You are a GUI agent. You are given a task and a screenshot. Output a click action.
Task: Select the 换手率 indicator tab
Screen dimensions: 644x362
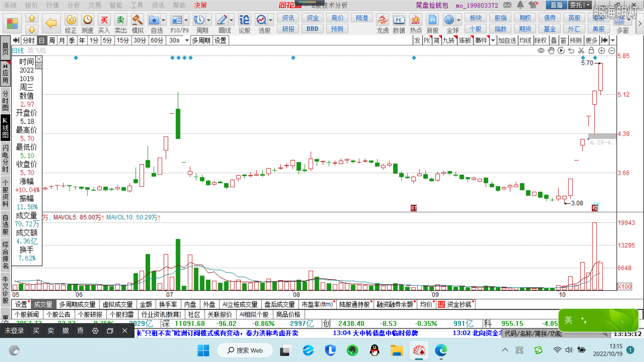pyautogui.click(x=168, y=304)
